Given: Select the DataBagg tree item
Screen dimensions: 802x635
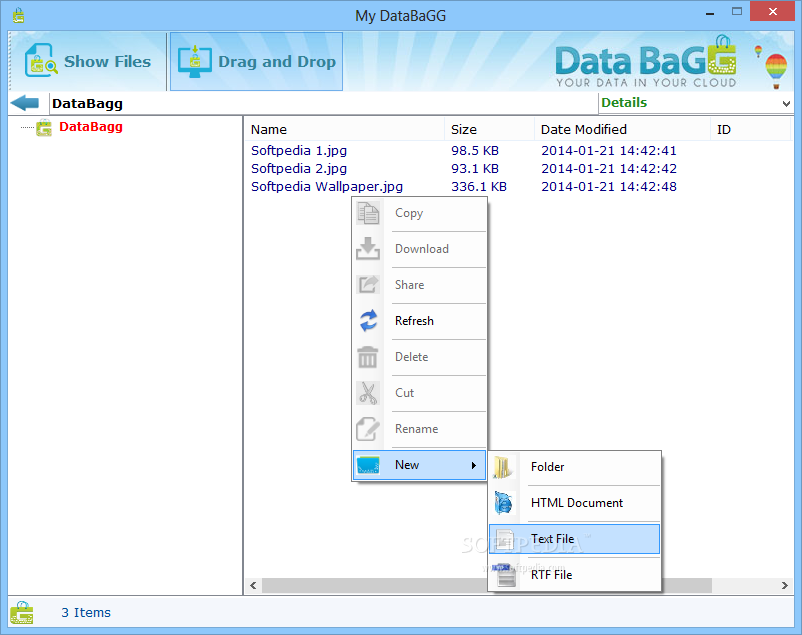Looking at the screenshot, I should coord(91,127).
